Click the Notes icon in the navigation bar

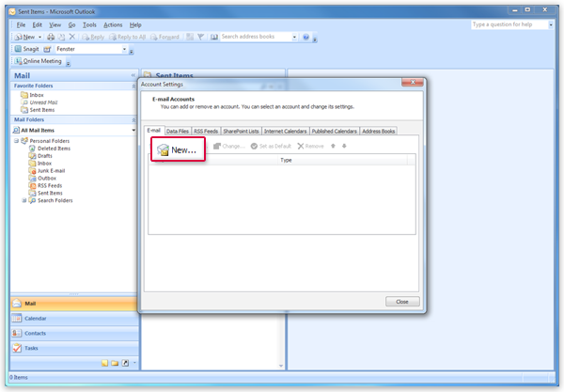pyautogui.click(x=104, y=363)
